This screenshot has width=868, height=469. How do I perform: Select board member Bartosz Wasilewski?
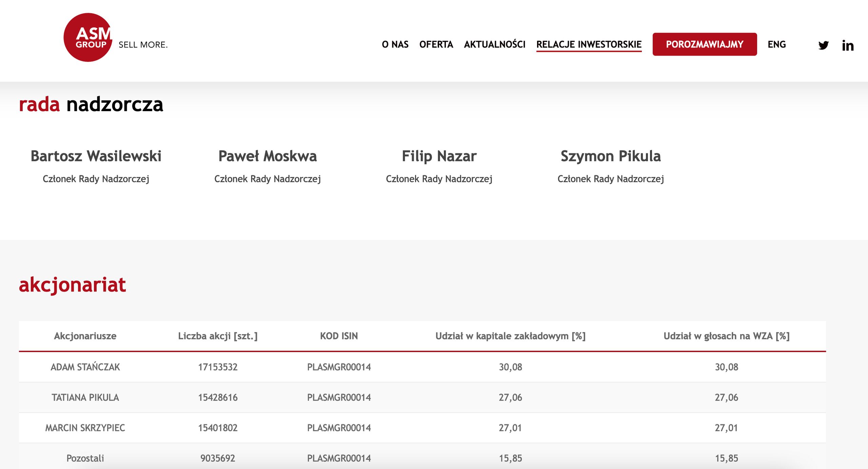(96, 156)
